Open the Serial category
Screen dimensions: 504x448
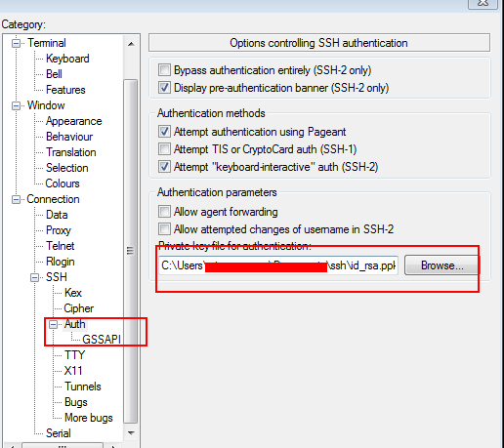59,433
